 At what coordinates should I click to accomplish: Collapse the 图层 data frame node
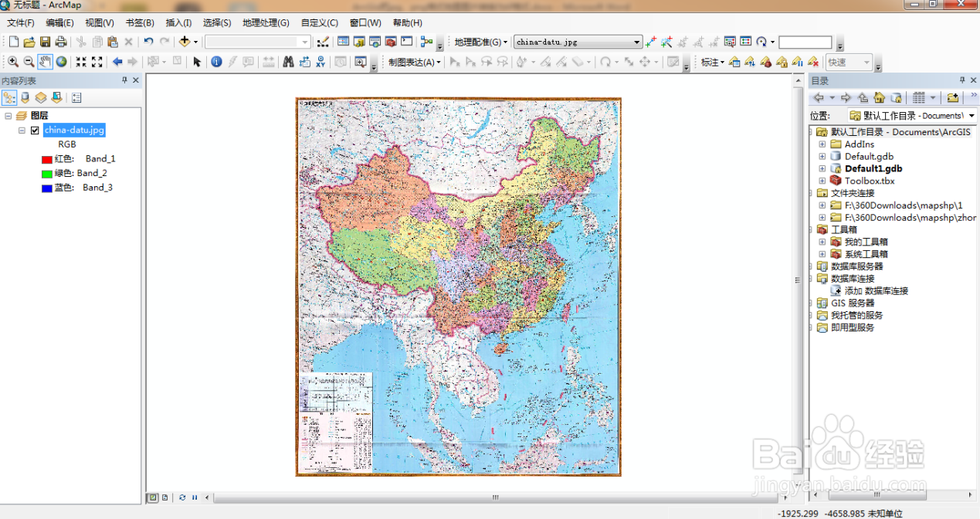(8, 116)
